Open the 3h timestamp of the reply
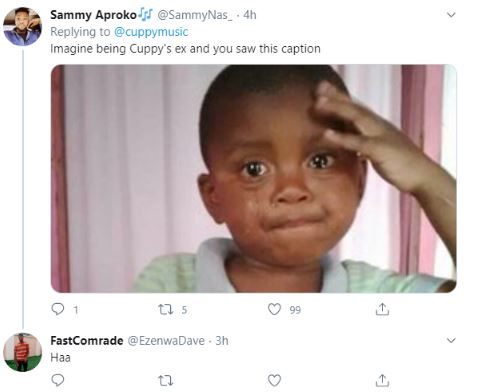The image size is (483, 392). 222,341
